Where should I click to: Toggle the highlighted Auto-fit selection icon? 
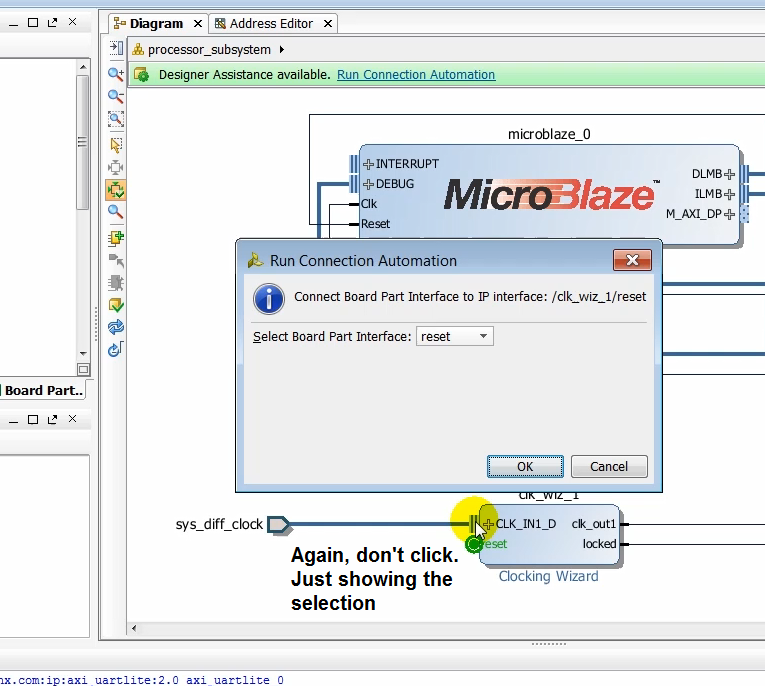[116, 189]
